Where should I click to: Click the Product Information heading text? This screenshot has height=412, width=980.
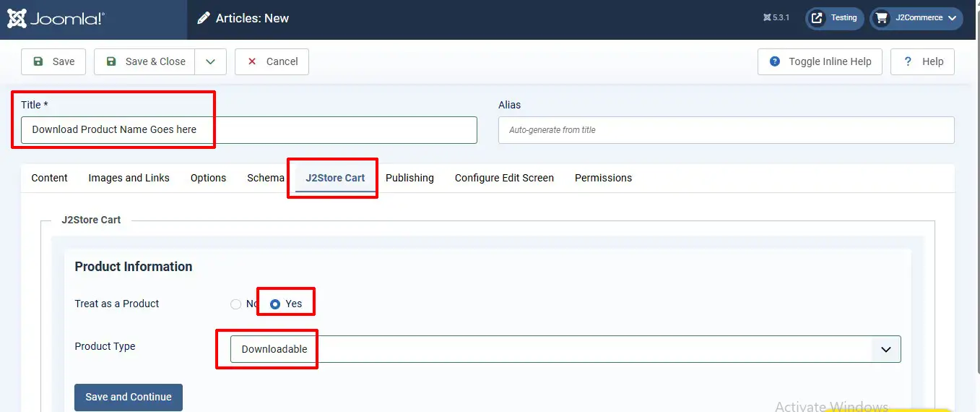[x=134, y=267]
